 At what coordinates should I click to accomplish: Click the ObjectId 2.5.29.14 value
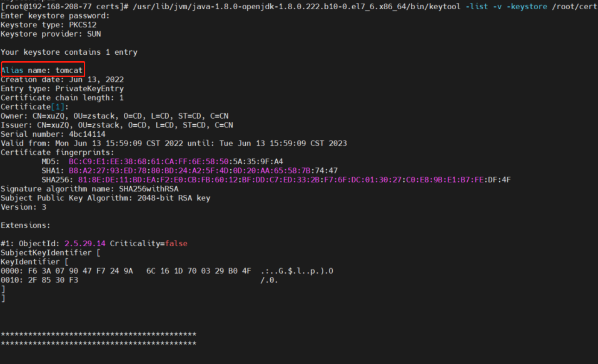click(x=85, y=243)
